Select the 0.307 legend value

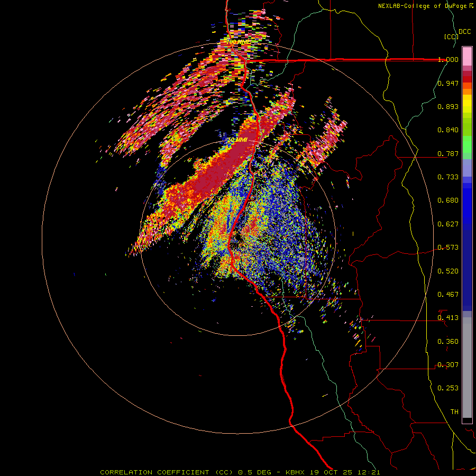(448, 365)
